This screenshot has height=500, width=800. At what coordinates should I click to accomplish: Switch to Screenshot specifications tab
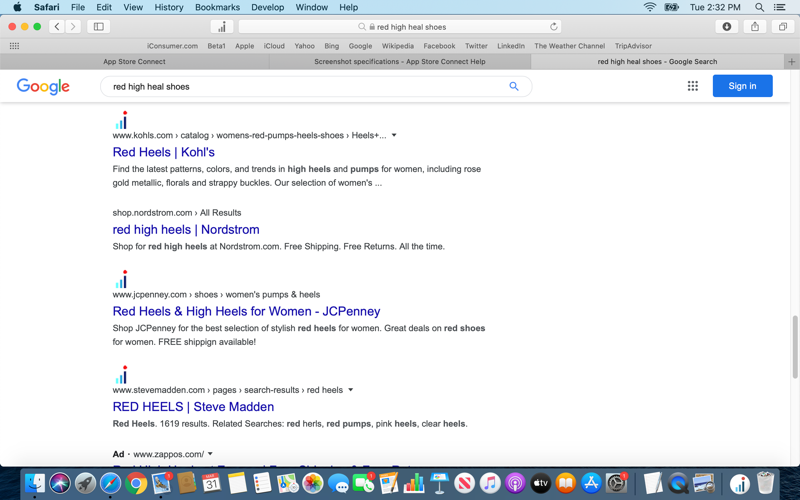point(400,61)
